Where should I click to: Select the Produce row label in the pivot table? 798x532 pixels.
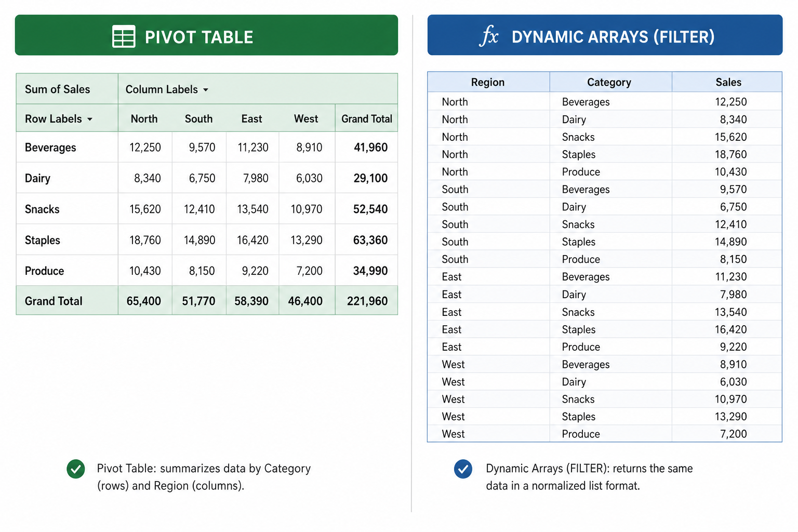(44, 271)
